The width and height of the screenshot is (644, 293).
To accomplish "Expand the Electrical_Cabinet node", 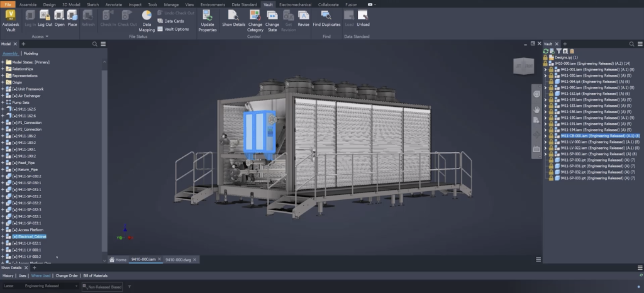I will click(x=3, y=236).
